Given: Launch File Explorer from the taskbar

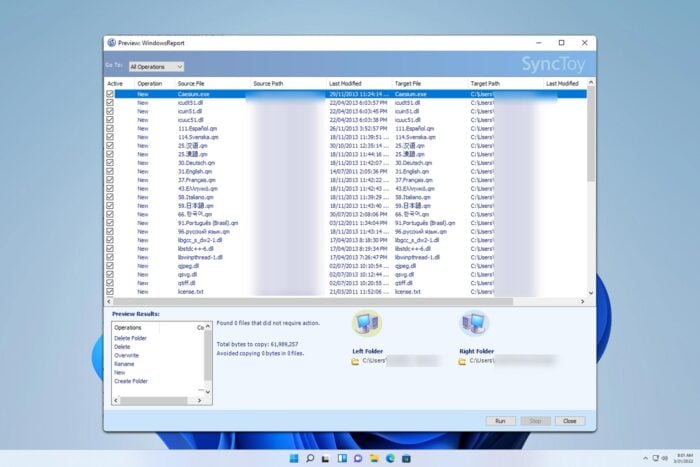Looking at the screenshot, I should point(375,458).
